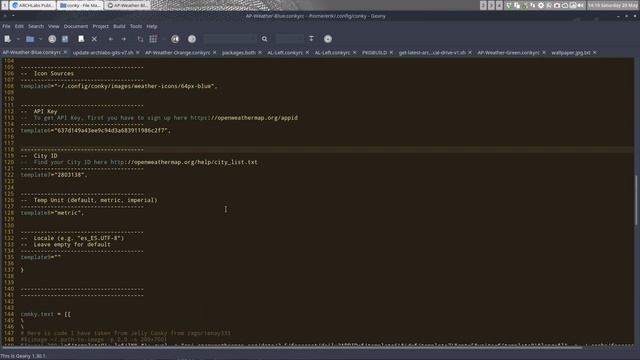
Task: Open the Project menu
Action: (100, 26)
